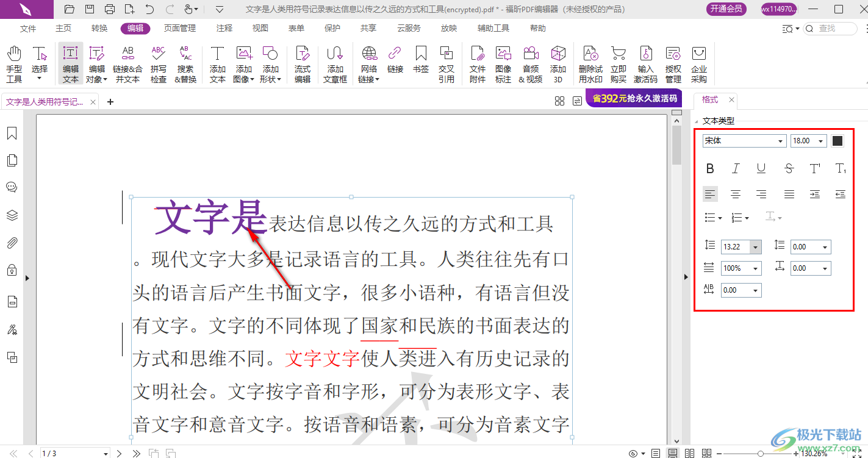Activate the Edit Text tool (编辑文本)
Image resolution: width=868 pixels, height=458 pixels.
click(71, 64)
